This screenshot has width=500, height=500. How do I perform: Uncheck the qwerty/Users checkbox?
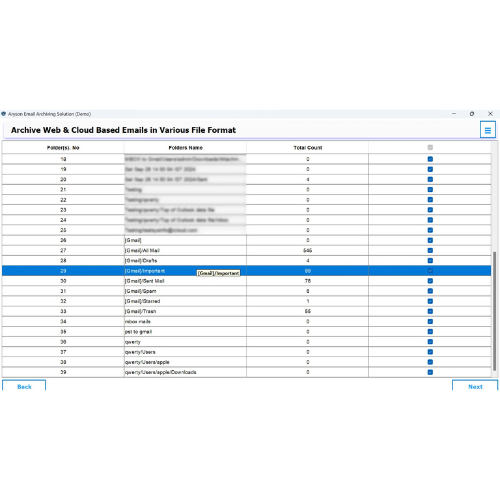pos(430,352)
